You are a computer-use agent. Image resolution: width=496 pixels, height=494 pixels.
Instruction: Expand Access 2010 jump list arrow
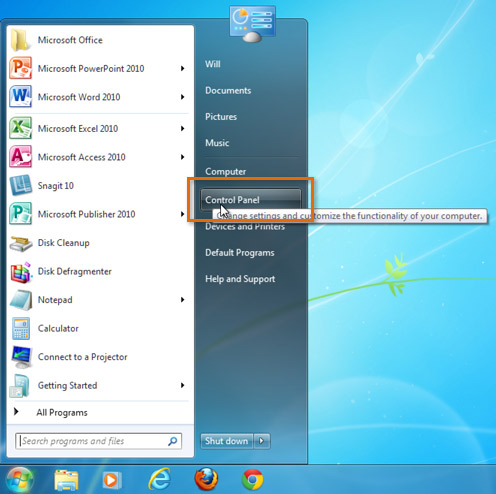[x=182, y=157]
